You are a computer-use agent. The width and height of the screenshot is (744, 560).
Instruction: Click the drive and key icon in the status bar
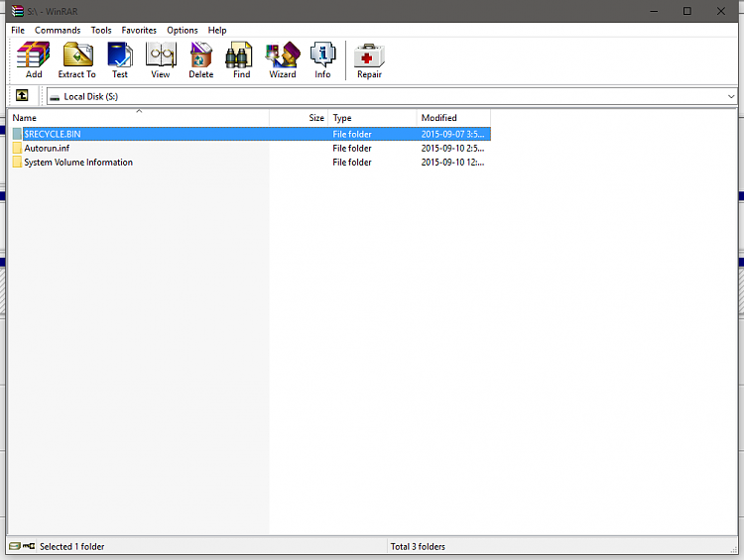(22, 546)
